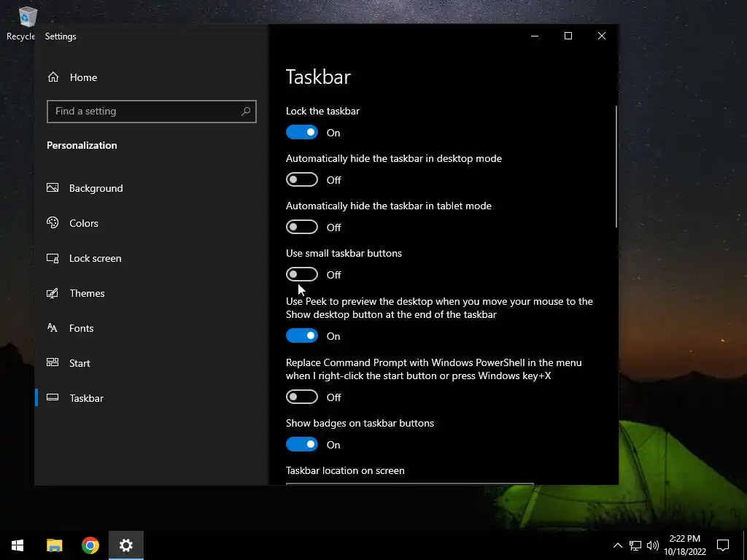Turn off Show badges on taskbar buttons
This screenshot has height=560, width=747.
[301, 444]
